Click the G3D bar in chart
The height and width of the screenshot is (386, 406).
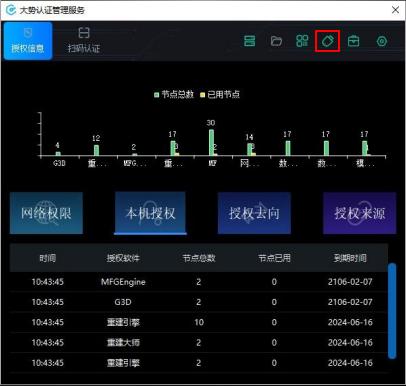[x=58, y=154]
